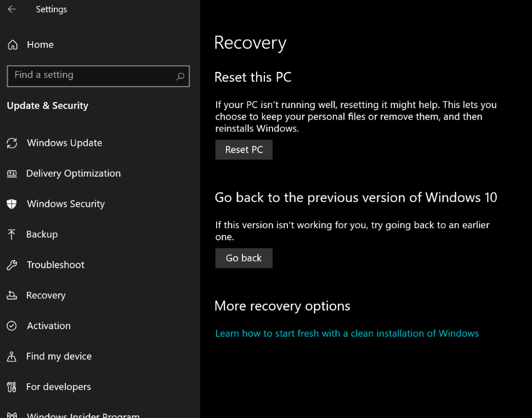The height and width of the screenshot is (418, 532).
Task: Click the Troubleshoot wrench icon
Action: [12, 265]
